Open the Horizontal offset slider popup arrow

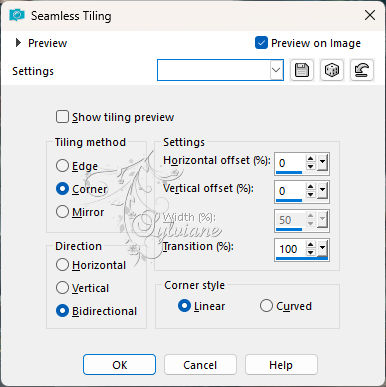coord(322,163)
